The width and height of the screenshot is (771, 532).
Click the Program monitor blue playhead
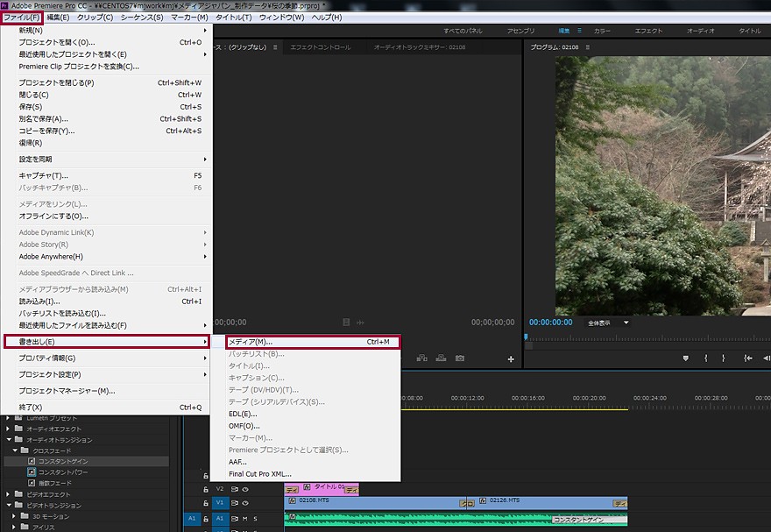click(527, 337)
